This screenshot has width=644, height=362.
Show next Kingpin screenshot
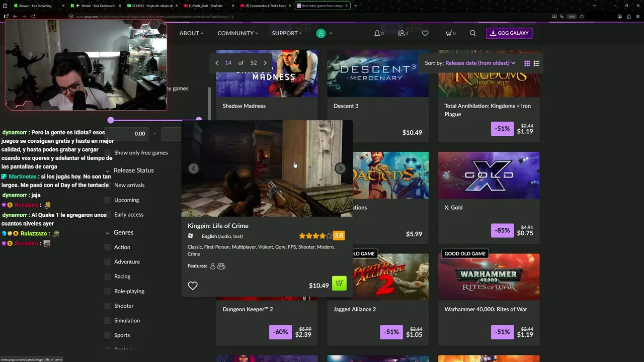coord(341,168)
